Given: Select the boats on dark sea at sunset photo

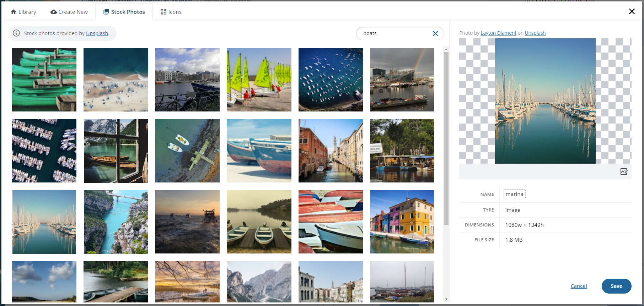Looking at the screenshot, I should click(x=187, y=222).
